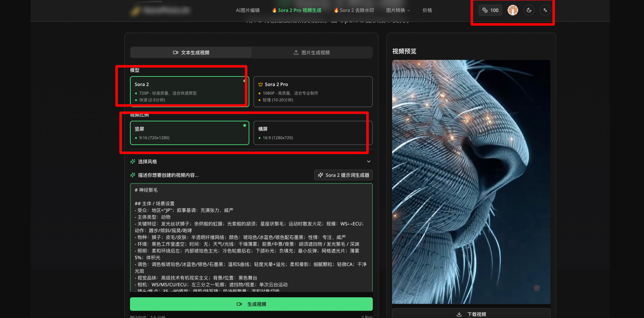The height and width of the screenshot is (318, 644).
Task: Choose 竖屏 9:16 aspect ratio
Action: 189,133
